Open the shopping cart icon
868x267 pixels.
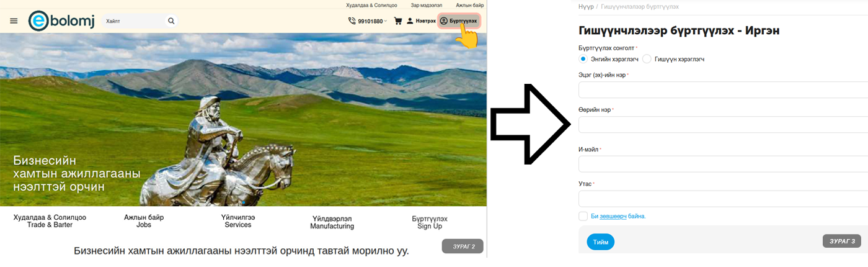click(x=398, y=20)
